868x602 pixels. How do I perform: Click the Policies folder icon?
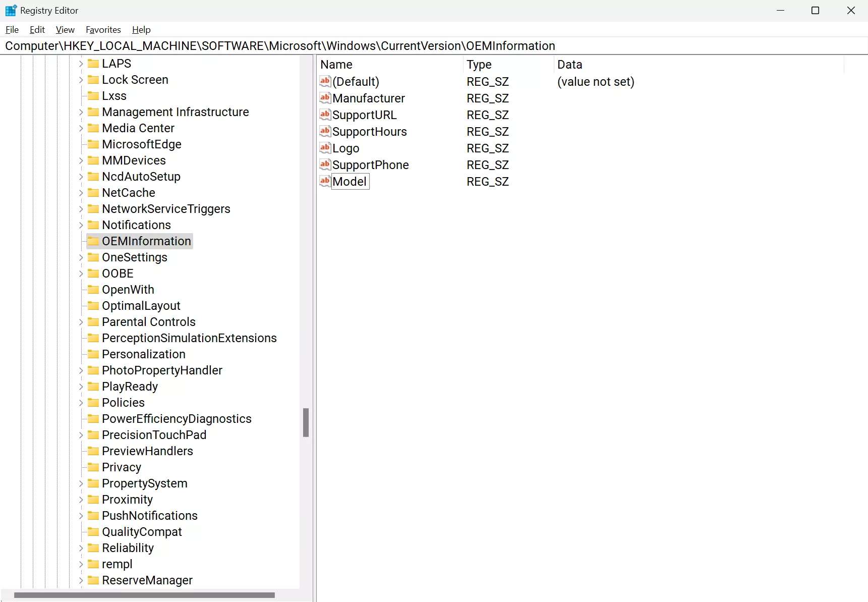(x=93, y=402)
